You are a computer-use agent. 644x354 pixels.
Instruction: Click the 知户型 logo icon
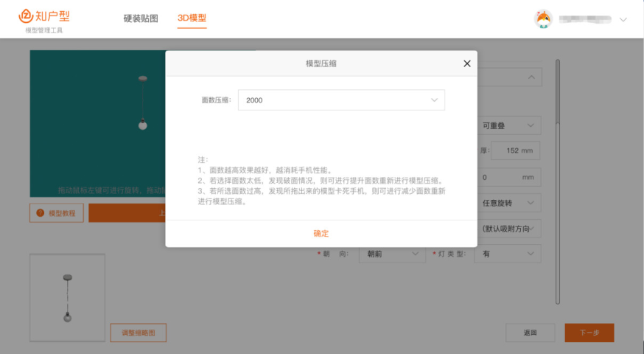click(27, 17)
